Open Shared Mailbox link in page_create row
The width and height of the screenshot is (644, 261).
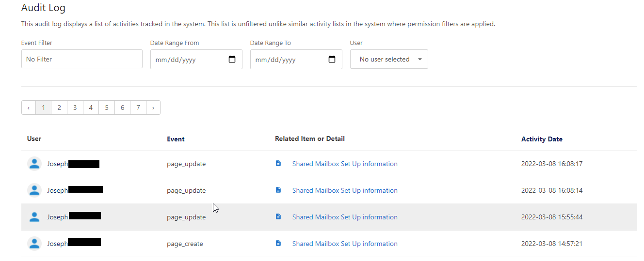pos(345,244)
